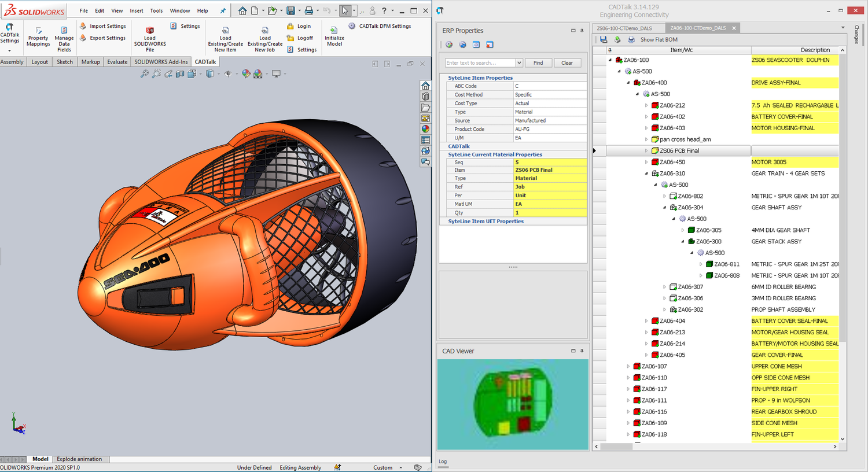
Task: Click the Manage Data Fields icon
Action: (64, 30)
